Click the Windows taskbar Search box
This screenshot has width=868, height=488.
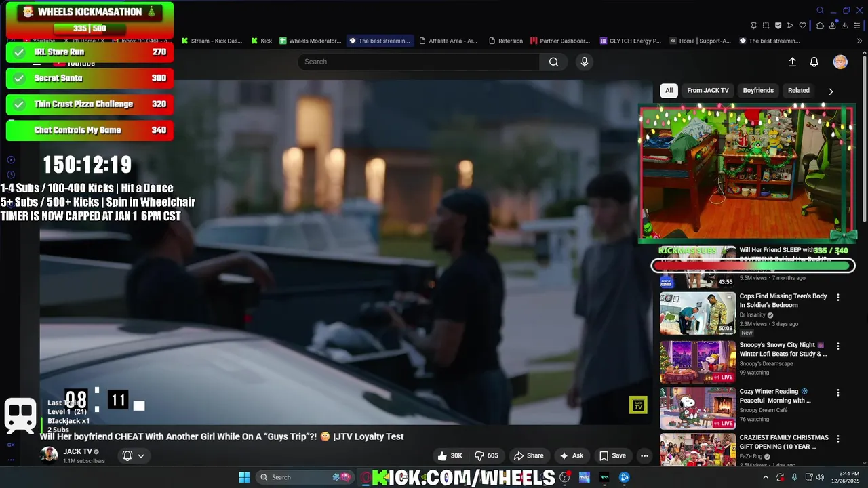pyautogui.click(x=307, y=477)
